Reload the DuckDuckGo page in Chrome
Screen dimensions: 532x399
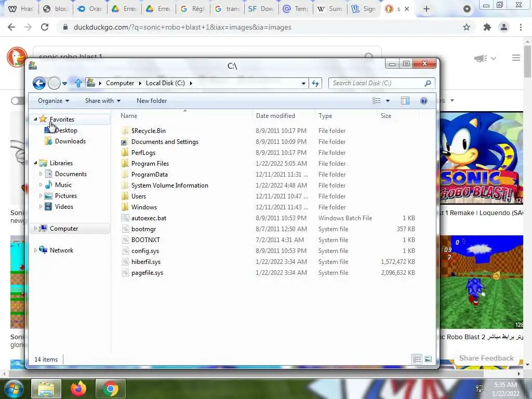click(45, 27)
